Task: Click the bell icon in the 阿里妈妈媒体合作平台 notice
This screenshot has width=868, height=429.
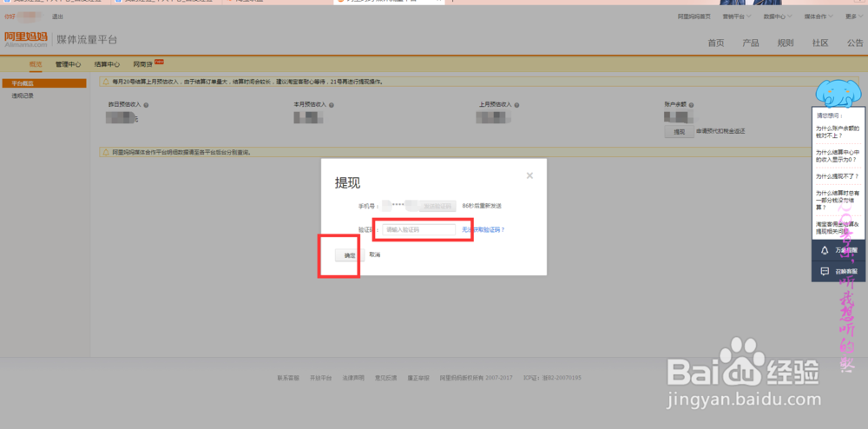Action: pos(105,151)
